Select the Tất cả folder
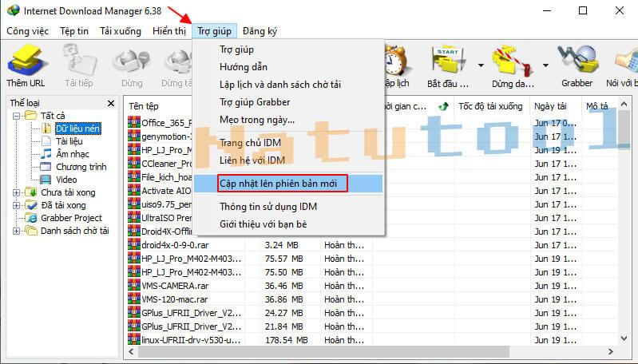 tap(53, 116)
